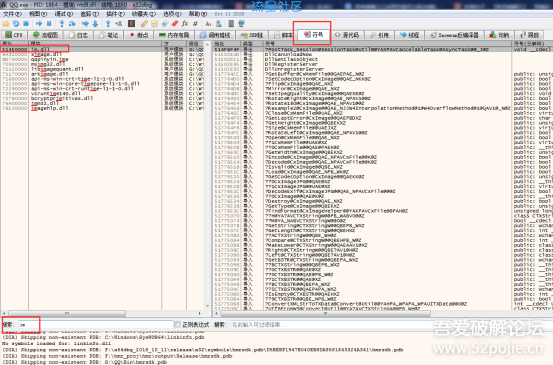The width and height of the screenshot is (553, 365).
Task: Switch to the CPU tab
Action: 14,35
